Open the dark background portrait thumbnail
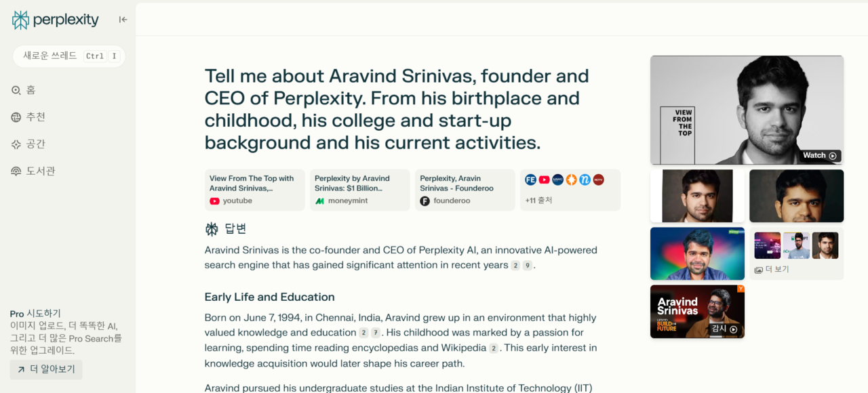868x393 pixels. (x=796, y=196)
